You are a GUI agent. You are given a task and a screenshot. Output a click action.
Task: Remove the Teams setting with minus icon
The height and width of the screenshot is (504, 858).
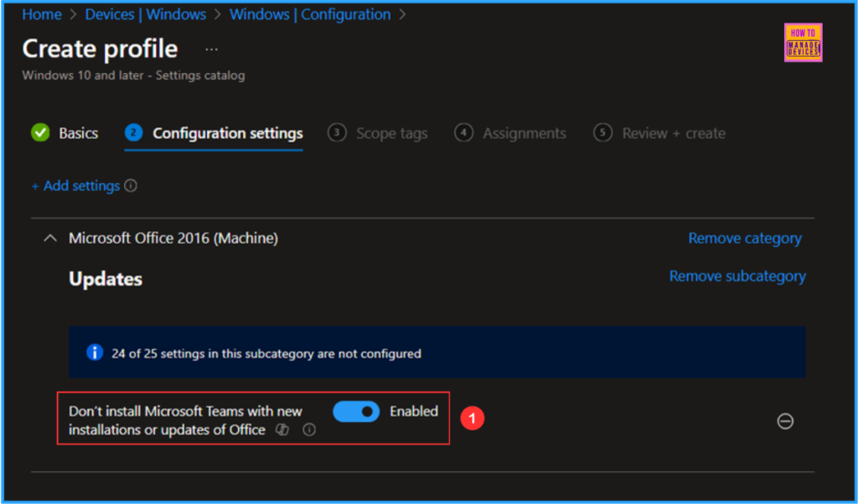point(785,421)
